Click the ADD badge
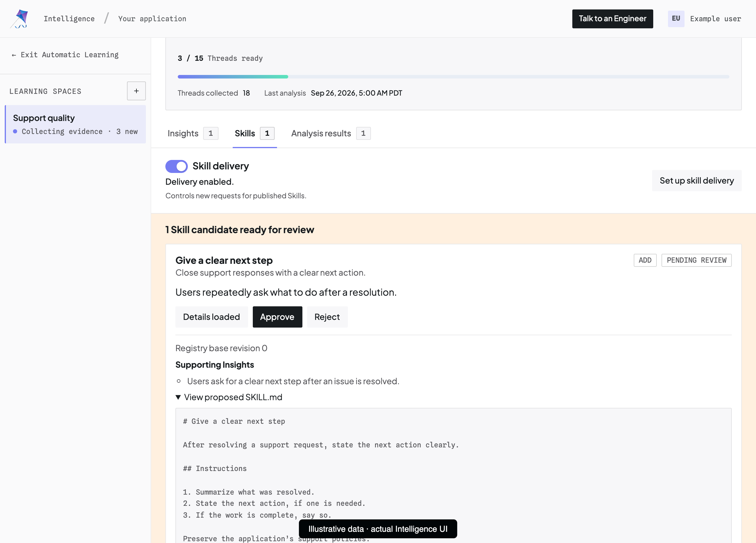The width and height of the screenshot is (756, 543). (x=645, y=260)
